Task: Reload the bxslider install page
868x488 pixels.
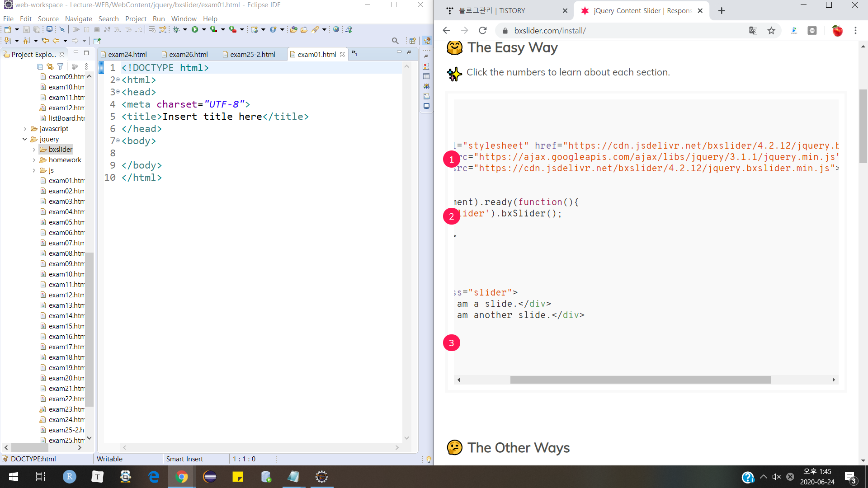Action: click(x=483, y=31)
